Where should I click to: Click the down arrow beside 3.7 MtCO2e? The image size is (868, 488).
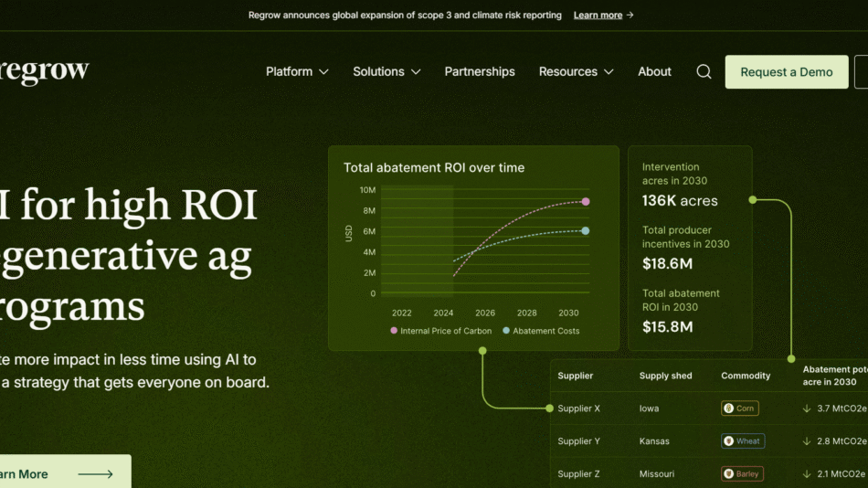click(x=807, y=408)
